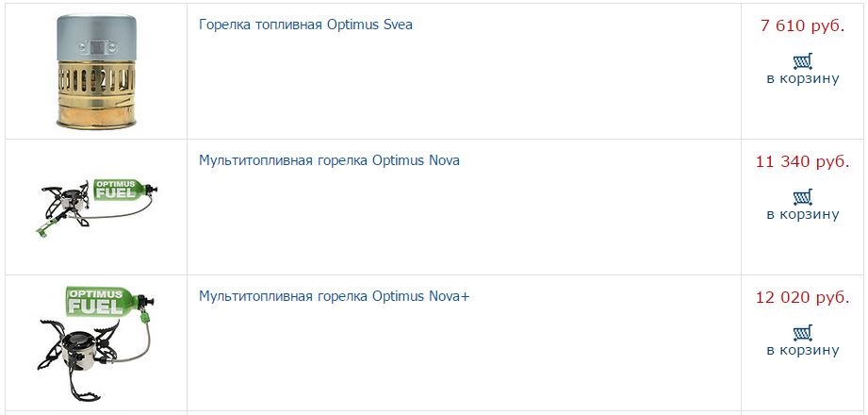Open 'Мультитопливная горелка Optimus Nova' product link
This screenshot has height=415, width=868.
(329, 160)
